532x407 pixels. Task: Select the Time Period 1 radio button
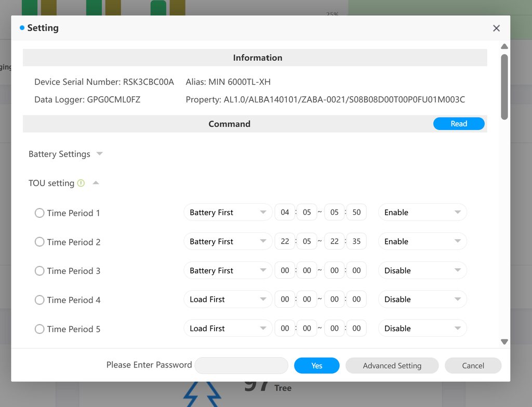(39, 213)
